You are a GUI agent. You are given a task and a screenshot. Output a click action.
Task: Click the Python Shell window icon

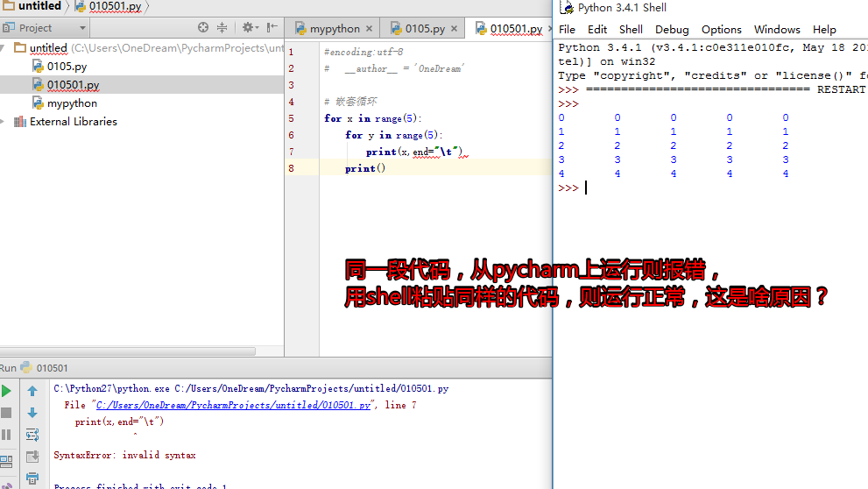click(x=567, y=7)
